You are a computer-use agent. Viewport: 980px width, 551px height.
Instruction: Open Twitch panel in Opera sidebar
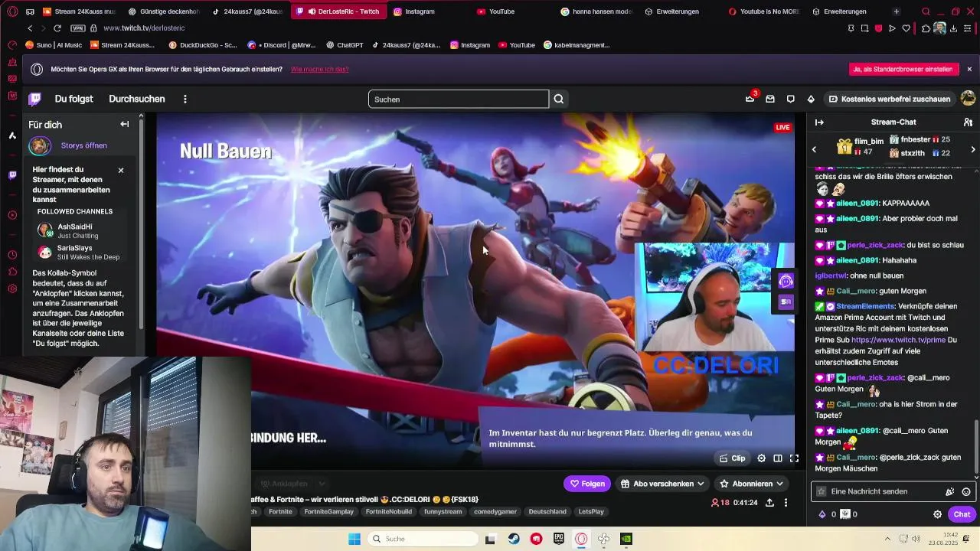(12, 175)
